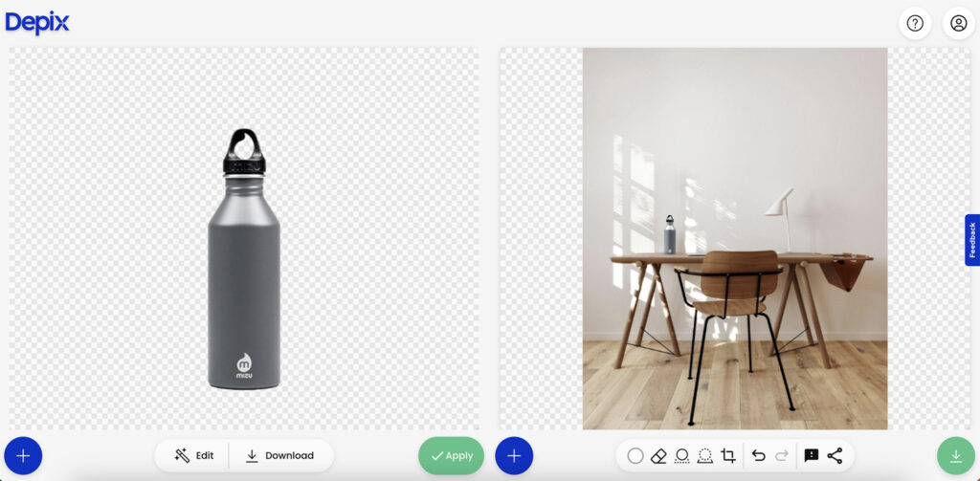The image size is (980, 481).
Task: Click the Depix logo
Action: click(x=37, y=22)
